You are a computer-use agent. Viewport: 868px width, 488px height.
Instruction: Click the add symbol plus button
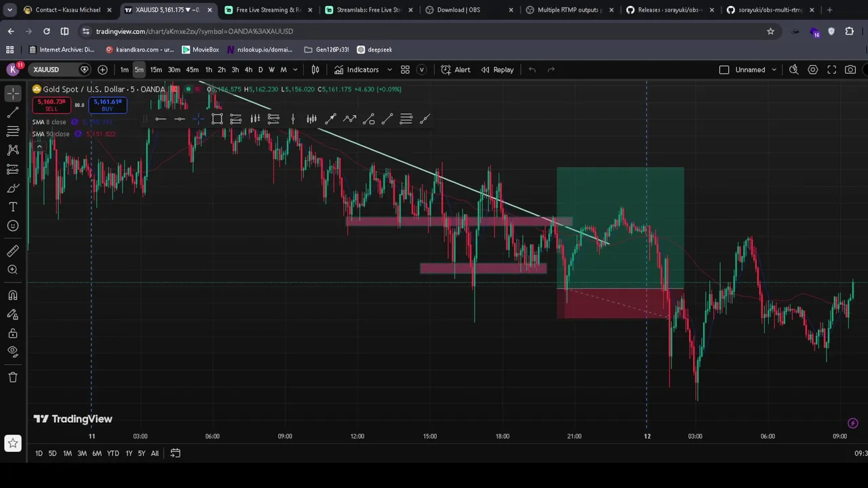coord(102,70)
